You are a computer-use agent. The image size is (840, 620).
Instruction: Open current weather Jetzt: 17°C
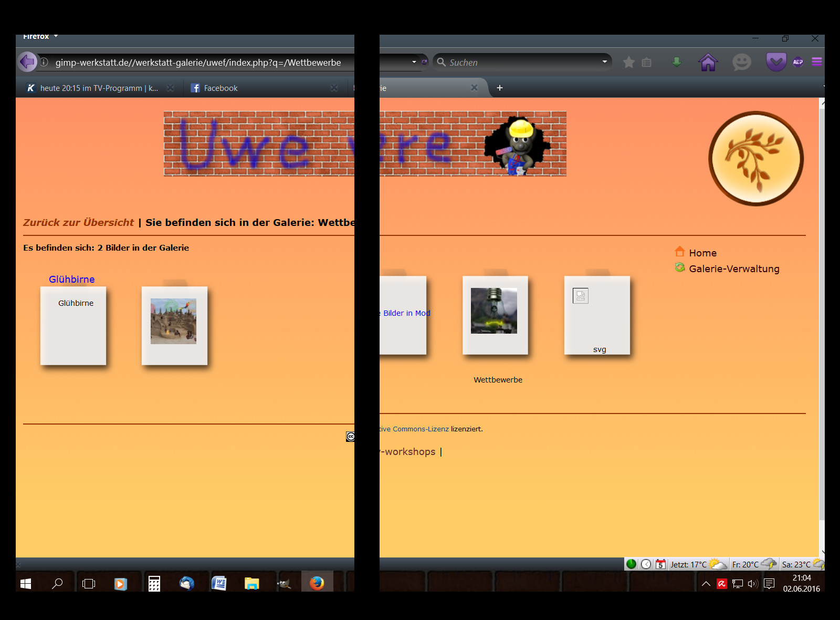699,564
